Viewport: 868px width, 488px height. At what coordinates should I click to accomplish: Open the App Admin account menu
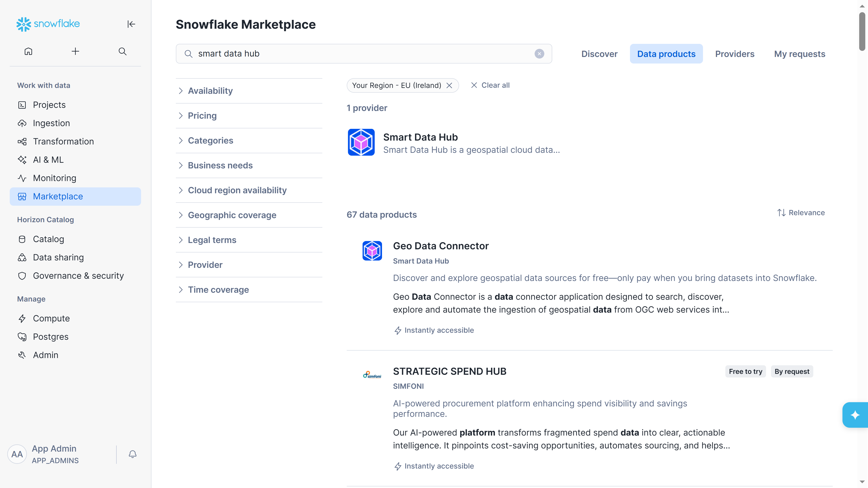(55, 454)
